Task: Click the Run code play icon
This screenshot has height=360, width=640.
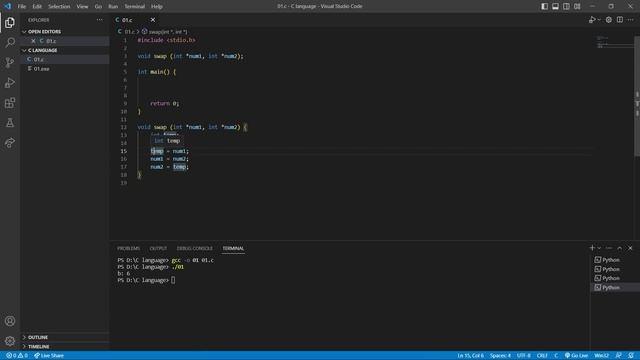Action: pos(592,20)
